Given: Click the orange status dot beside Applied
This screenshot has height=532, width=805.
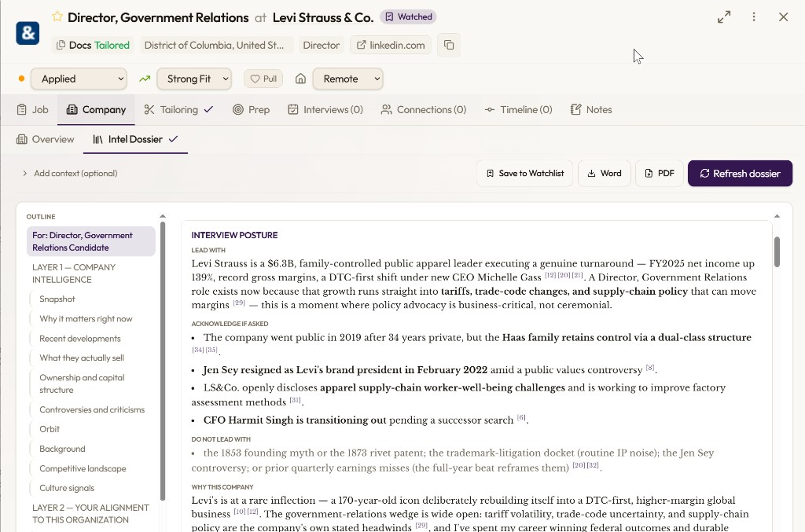Looking at the screenshot, I should [21, 79].
